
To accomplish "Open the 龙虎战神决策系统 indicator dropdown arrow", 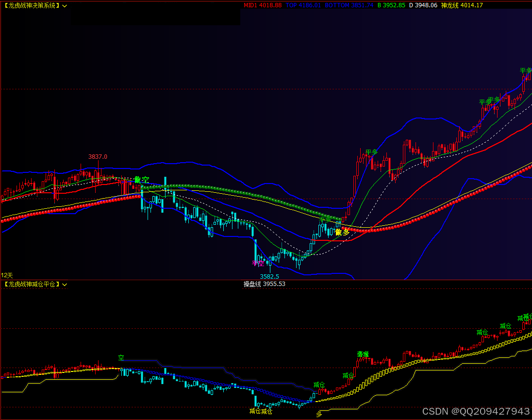I will 65,6.
